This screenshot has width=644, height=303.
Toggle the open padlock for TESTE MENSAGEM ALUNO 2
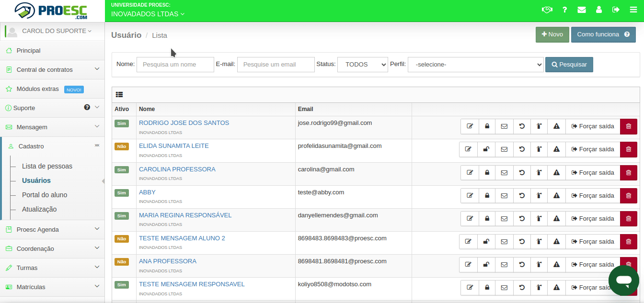point(486,242)
